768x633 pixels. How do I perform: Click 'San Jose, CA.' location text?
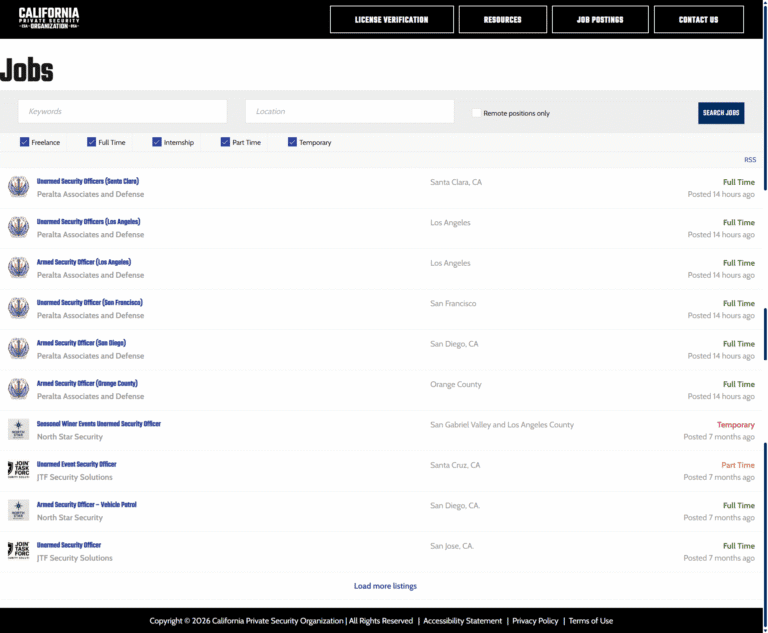(452, 546)
